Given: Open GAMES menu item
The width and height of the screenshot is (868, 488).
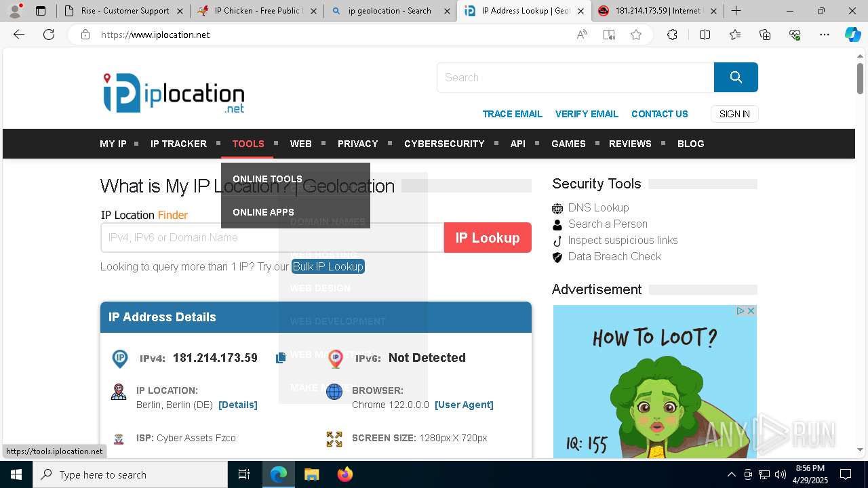Looking at the screenshot, I should [x=568, y=144].
